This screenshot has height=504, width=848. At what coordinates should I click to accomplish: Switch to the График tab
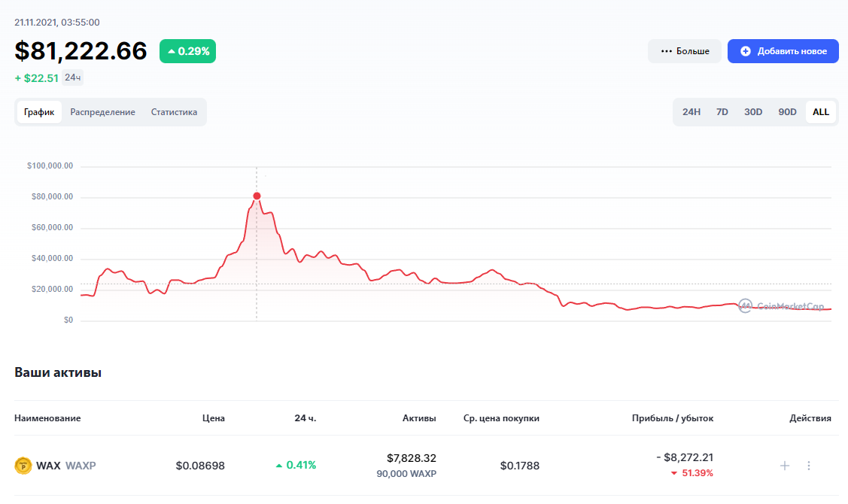coord(39,112)
